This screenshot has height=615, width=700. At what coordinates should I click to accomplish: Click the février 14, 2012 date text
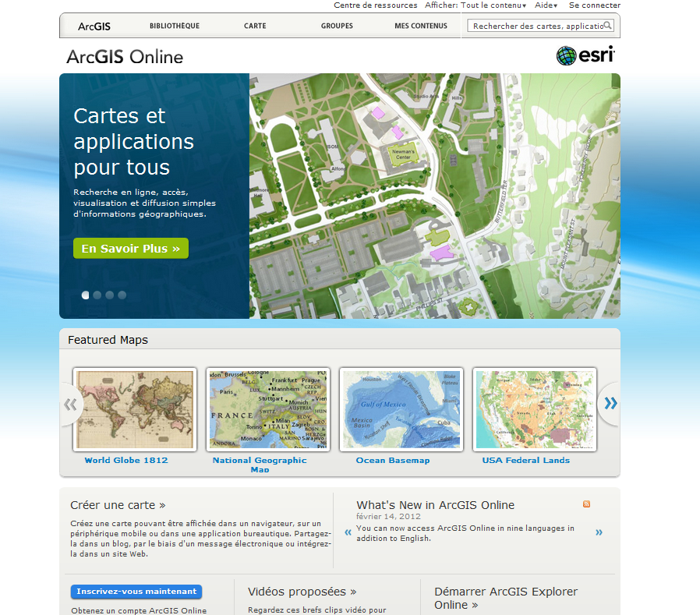point(388,516)
